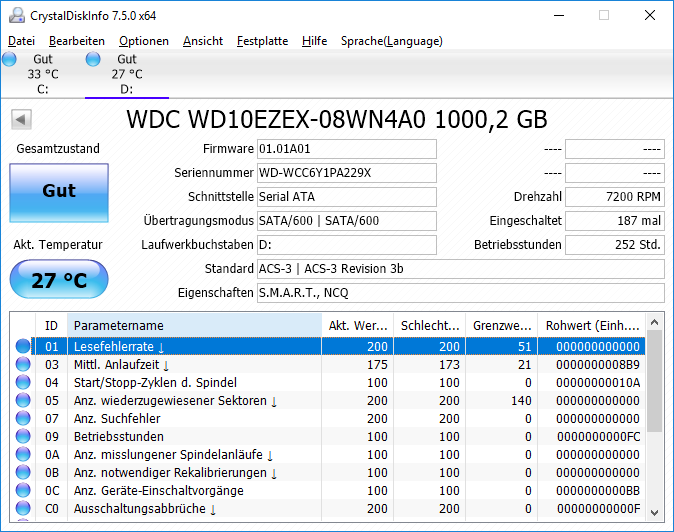Open the Datei menu
Screen dimensions: 674x532
coord(21,41)
